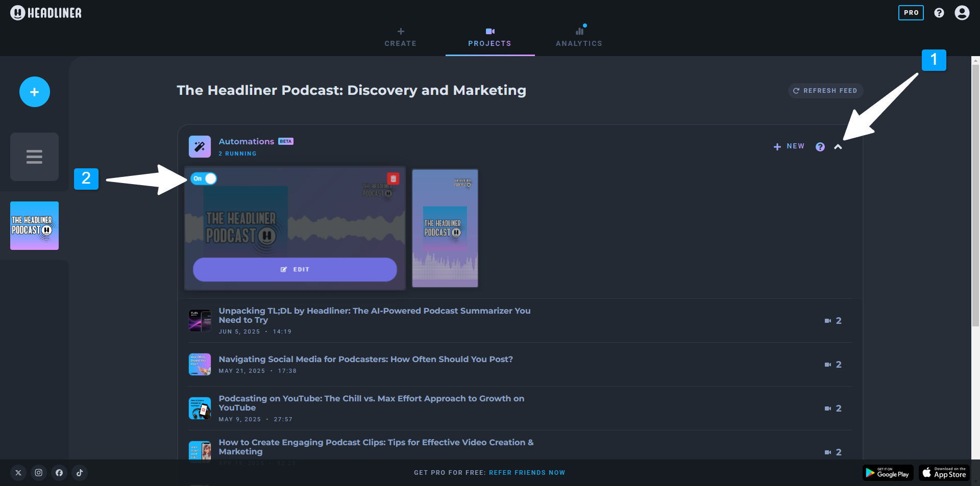Select The Headliner Podcast sidebar thumbnail

pos(34,225)
